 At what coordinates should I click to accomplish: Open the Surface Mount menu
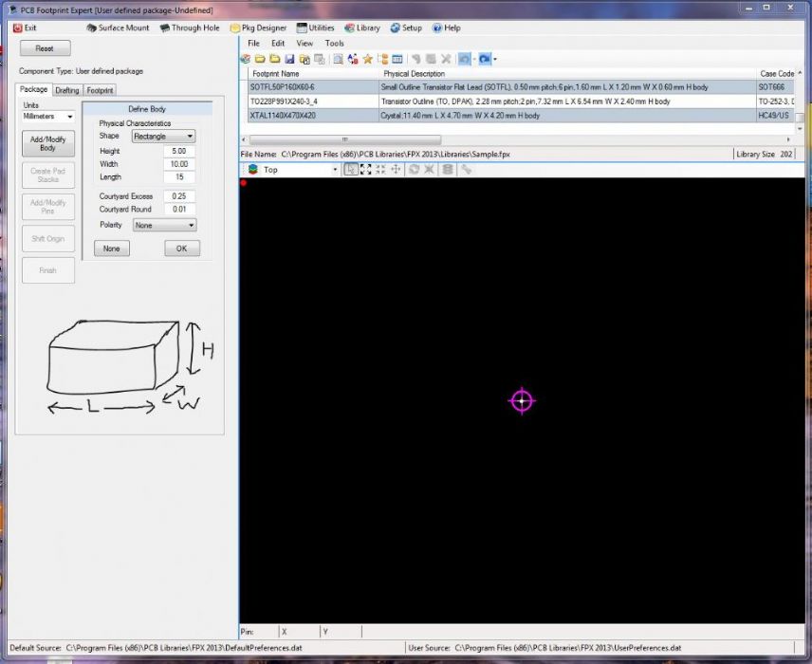click(117, 28)
